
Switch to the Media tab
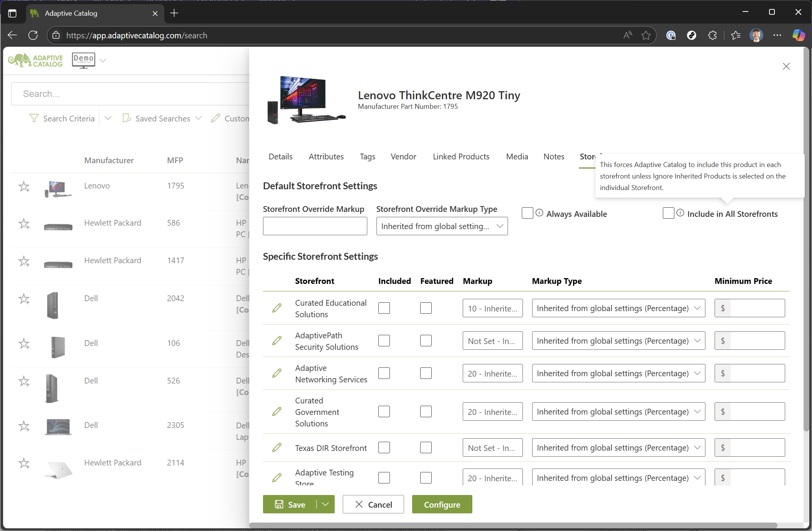(x=517, y=156)
